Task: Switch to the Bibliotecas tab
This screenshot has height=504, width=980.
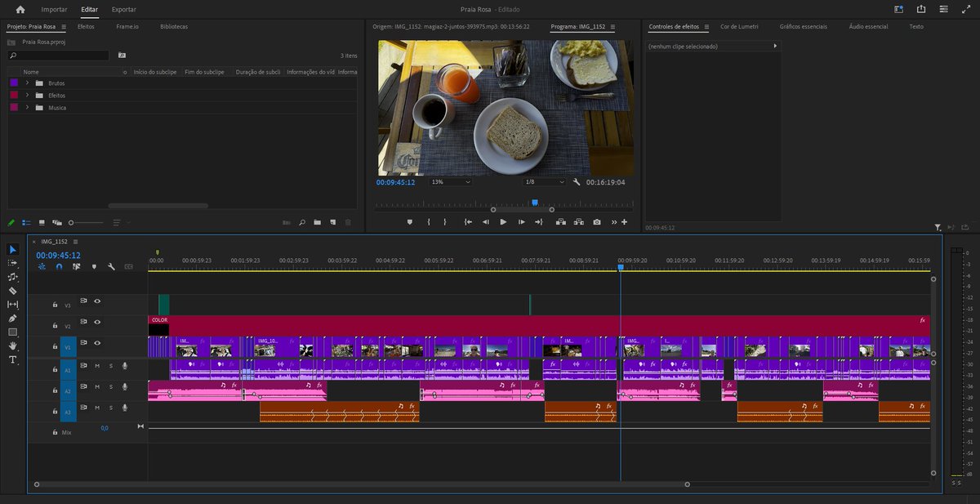Action: [x=174, y=26]
